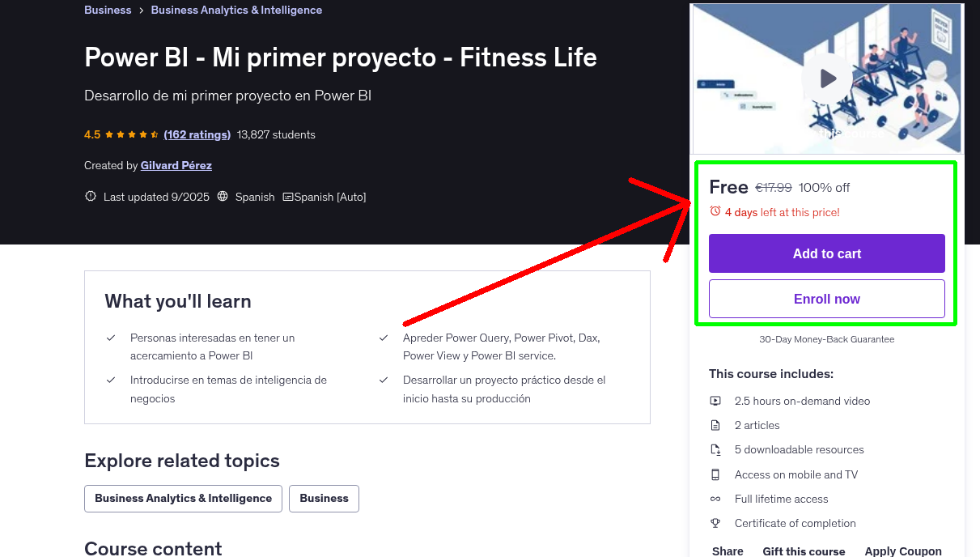Image resolution: width=980 pixels, height=557 pixels.
Task: Open Gilvard Pérez's instructor profile
Action: click(176, 165)
